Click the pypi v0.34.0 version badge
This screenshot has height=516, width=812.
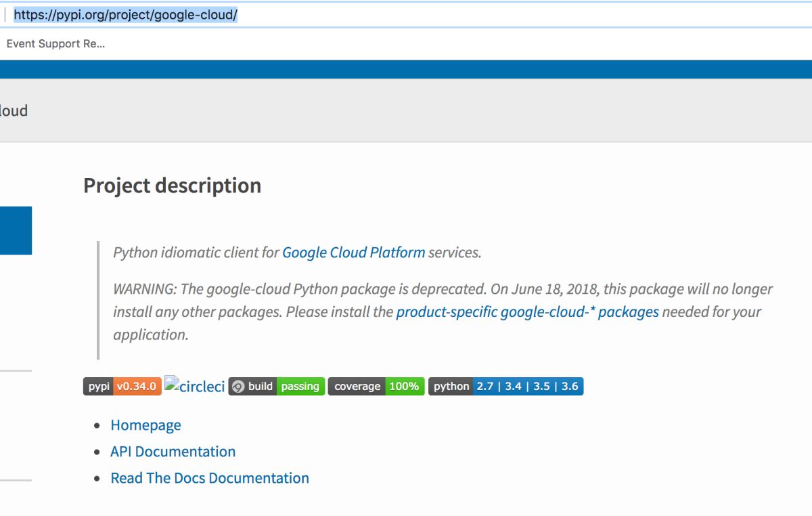pyautogui.click(x=122, y=386)
